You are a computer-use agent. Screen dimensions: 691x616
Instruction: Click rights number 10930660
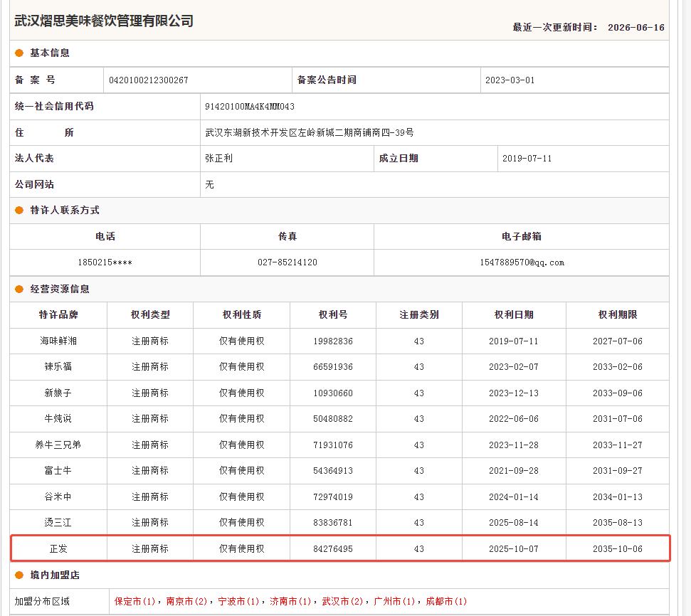pos(333,393)
